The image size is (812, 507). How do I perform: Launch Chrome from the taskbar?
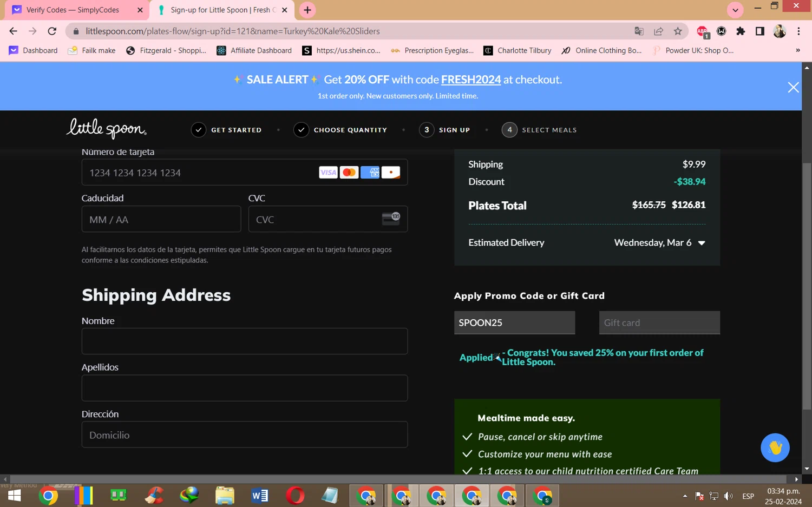click(x=48, y=496)
